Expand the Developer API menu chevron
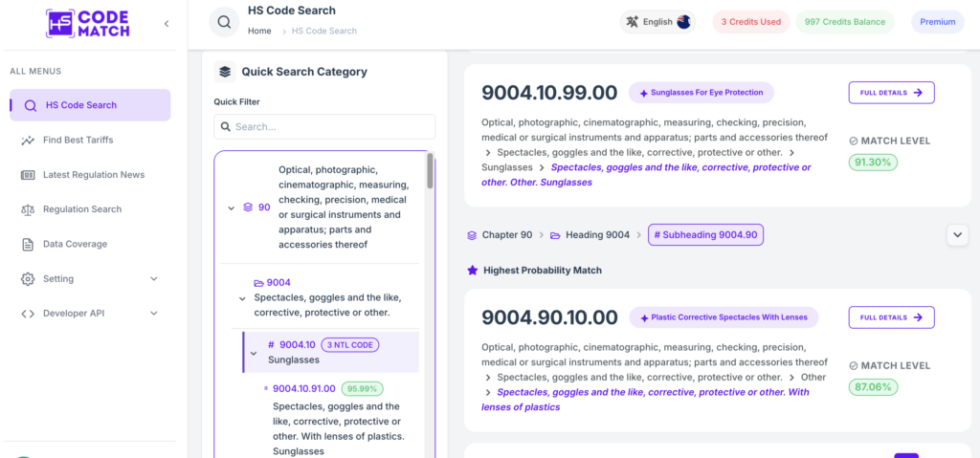The width and height of the screenshot is (980, 458). coord(154,314)
